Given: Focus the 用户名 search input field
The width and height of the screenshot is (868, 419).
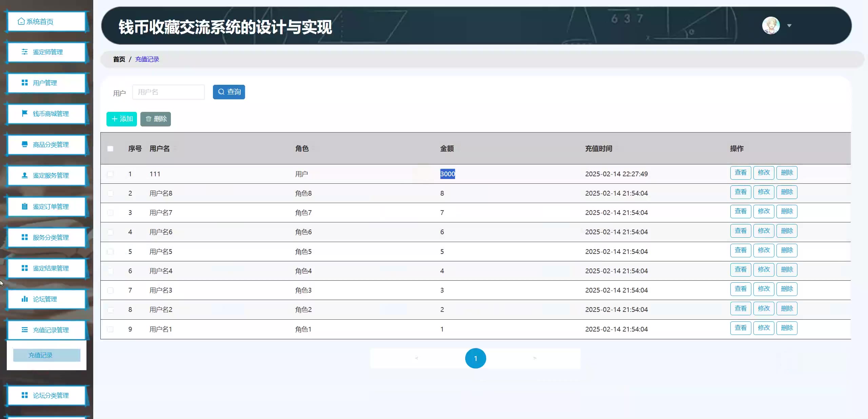Looking at the screenshot, I should point(169,92).
